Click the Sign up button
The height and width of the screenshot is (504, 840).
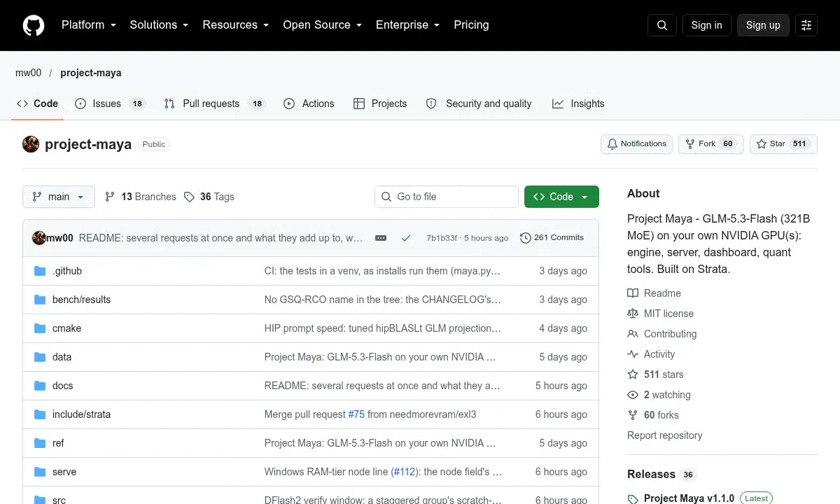click(x=763, y=25)
